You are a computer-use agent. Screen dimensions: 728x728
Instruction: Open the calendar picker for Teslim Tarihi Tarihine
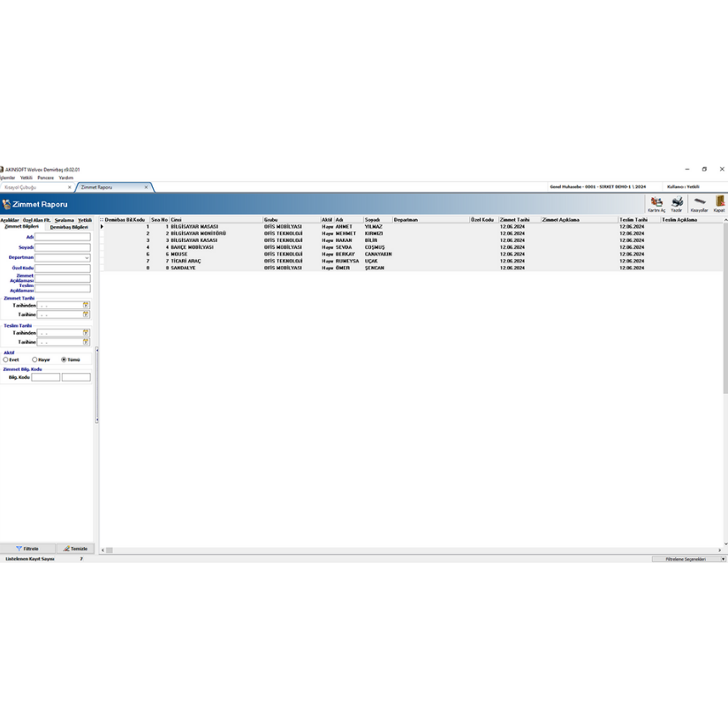(86, 342)
